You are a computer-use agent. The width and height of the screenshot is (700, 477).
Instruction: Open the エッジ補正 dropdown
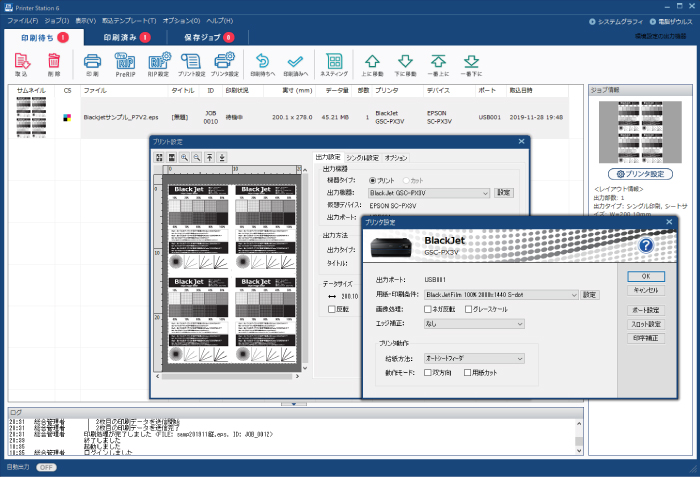474,324
